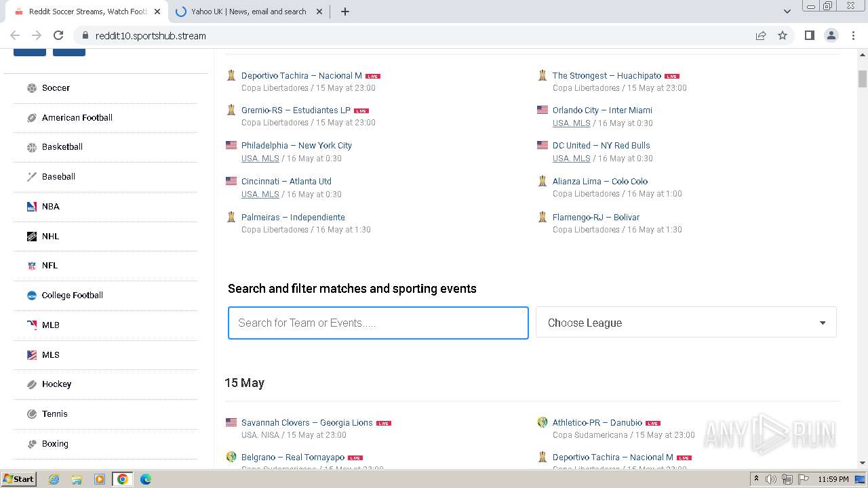Reload the current page

[x=58, y=36]
